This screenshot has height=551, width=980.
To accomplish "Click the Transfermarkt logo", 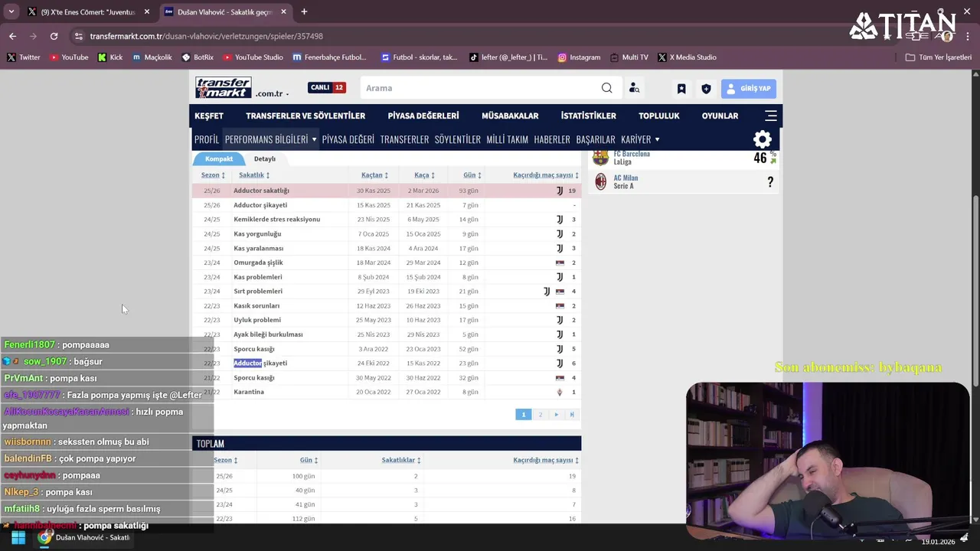I will click(x=223, y=87).
